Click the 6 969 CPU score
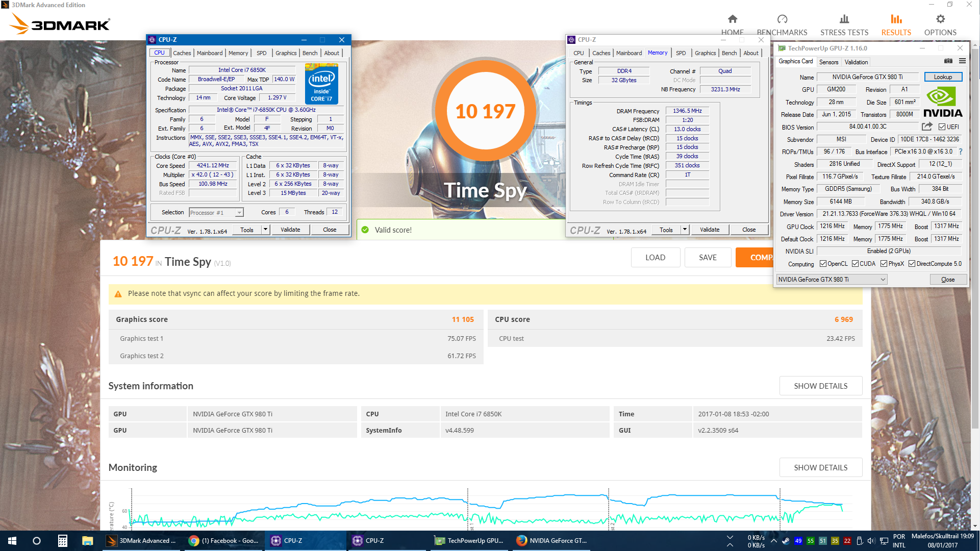Screen dimensions: 980x551 point(843,319)
